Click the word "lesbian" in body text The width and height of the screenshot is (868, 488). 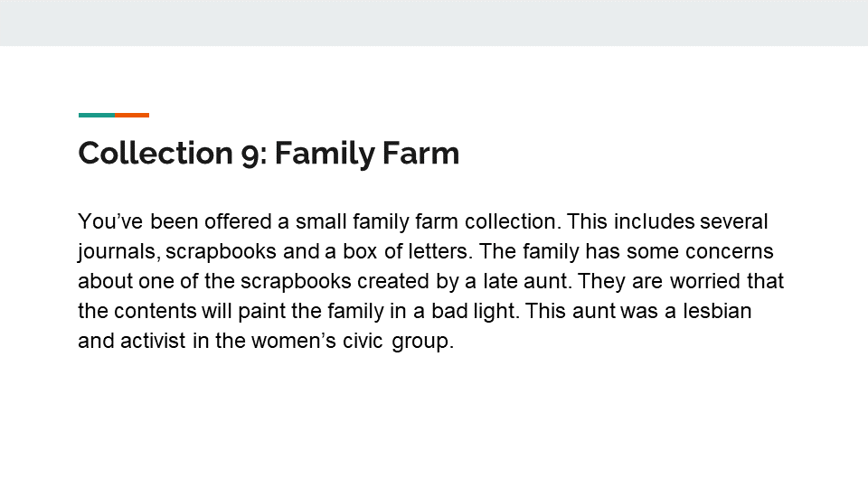pyautogui.click(x=722, y=313)
